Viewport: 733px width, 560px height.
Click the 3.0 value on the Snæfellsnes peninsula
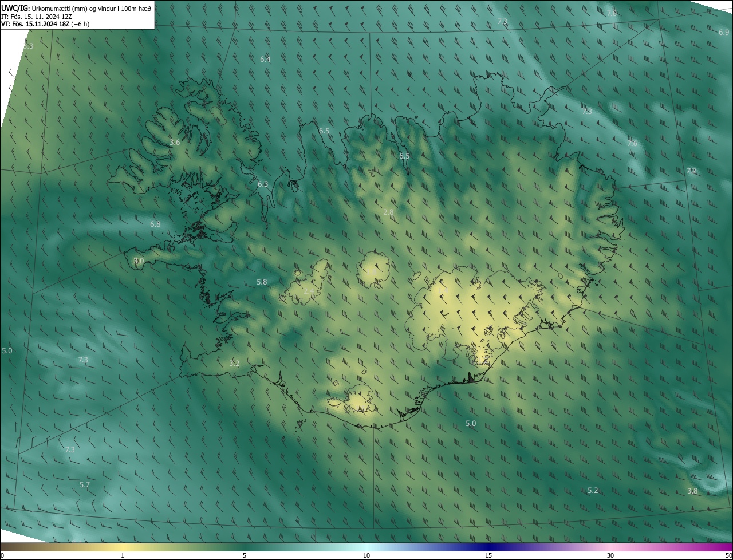pos(139,261)
